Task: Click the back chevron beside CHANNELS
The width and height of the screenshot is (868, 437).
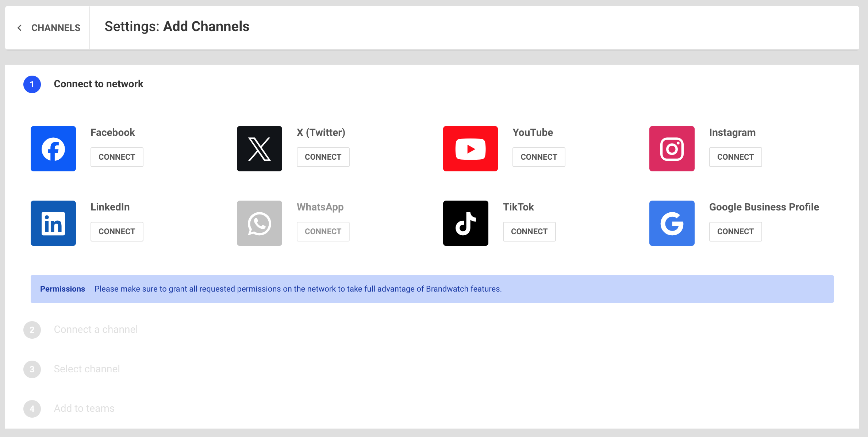Action: [x=20, y=28]
